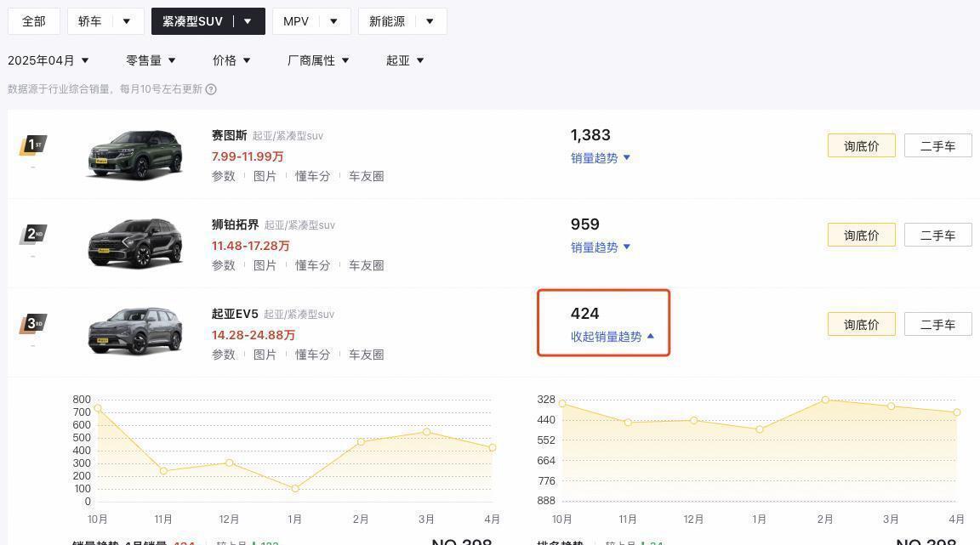Click 询底价 button for 赛图斯
The height and width of the screenshot is (545, 980).
click(861, 145)
